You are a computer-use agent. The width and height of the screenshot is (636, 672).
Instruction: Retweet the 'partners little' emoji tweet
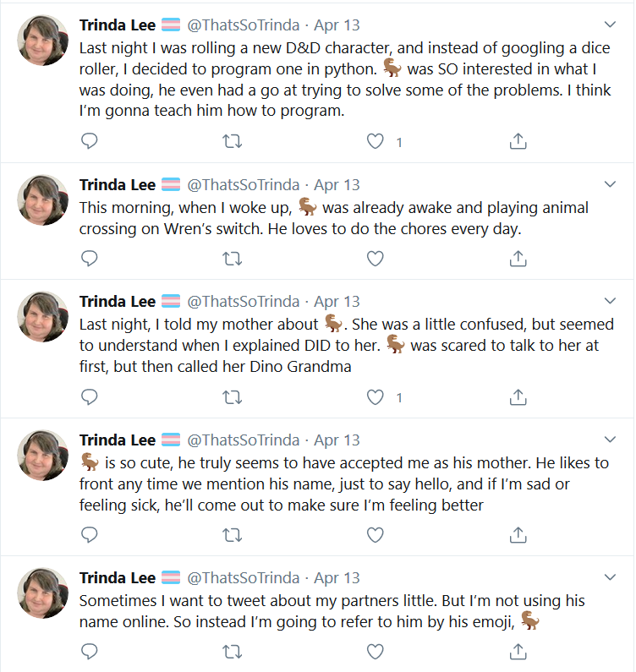(x=232, y=652)
